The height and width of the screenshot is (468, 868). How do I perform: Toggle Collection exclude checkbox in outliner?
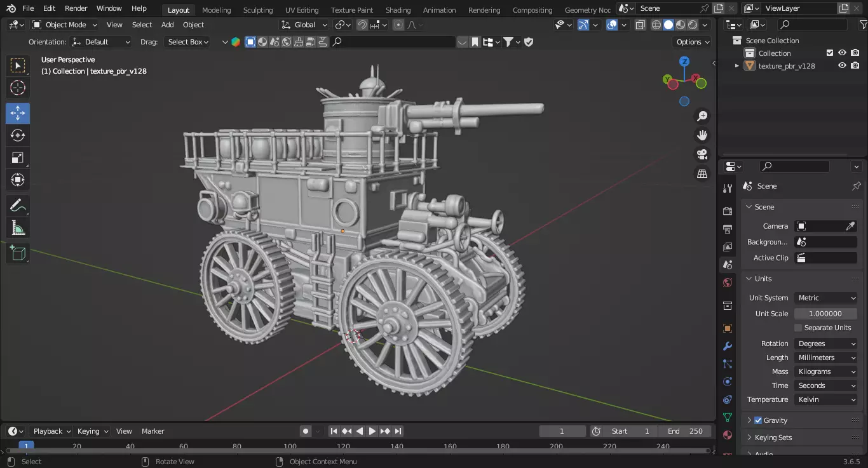(829, 53)
